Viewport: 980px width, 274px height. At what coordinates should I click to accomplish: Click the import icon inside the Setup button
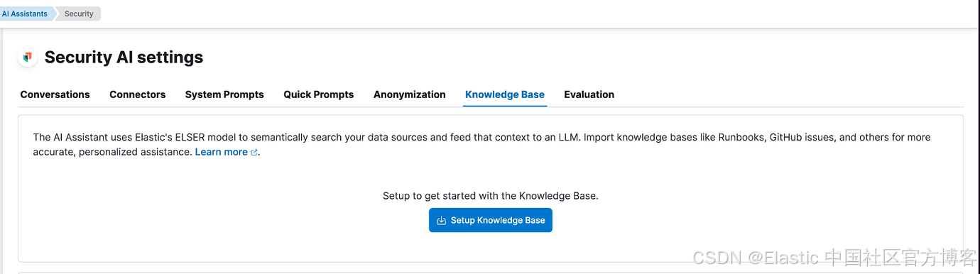tap(441, 220)
